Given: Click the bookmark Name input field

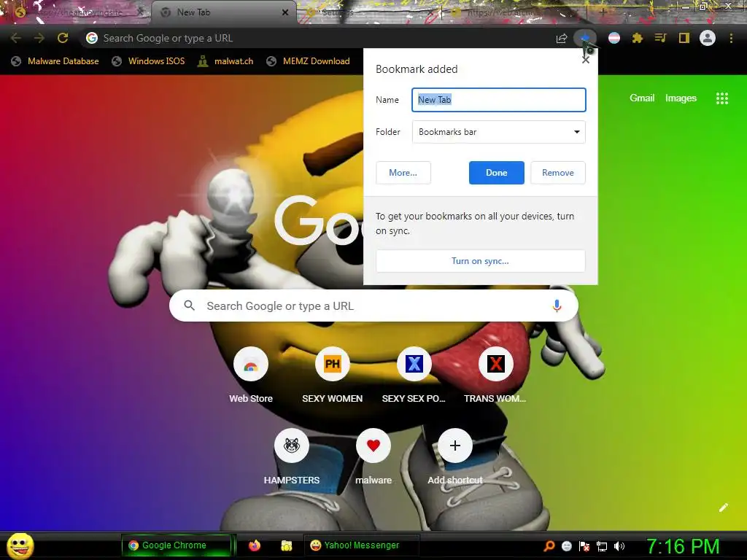Looking at the screenshot, I should click(498, 99).
